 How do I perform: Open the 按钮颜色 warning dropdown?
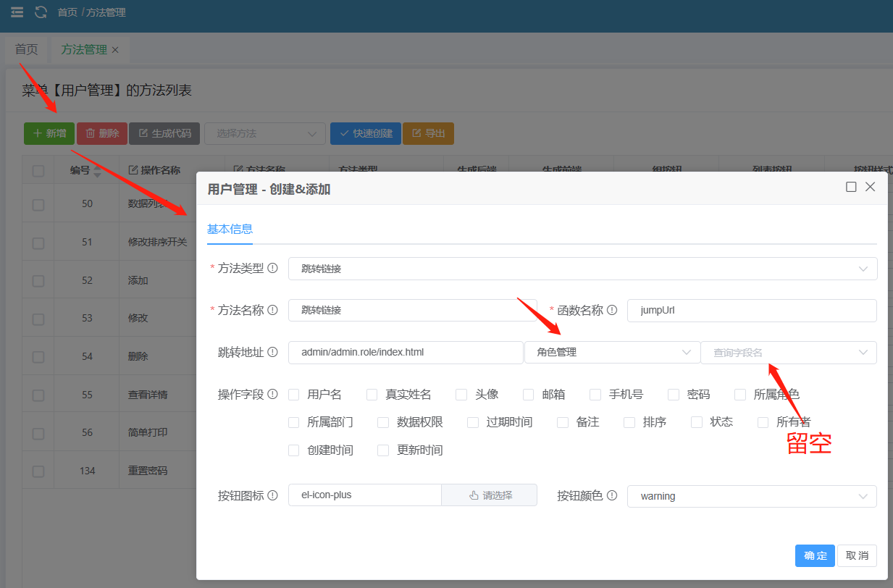click(x=751, y=496)
